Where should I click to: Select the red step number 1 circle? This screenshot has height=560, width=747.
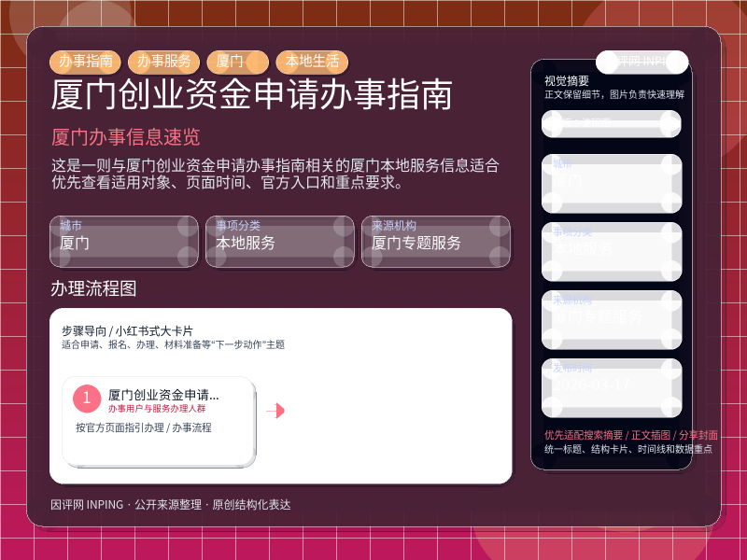tap(87, 399)
